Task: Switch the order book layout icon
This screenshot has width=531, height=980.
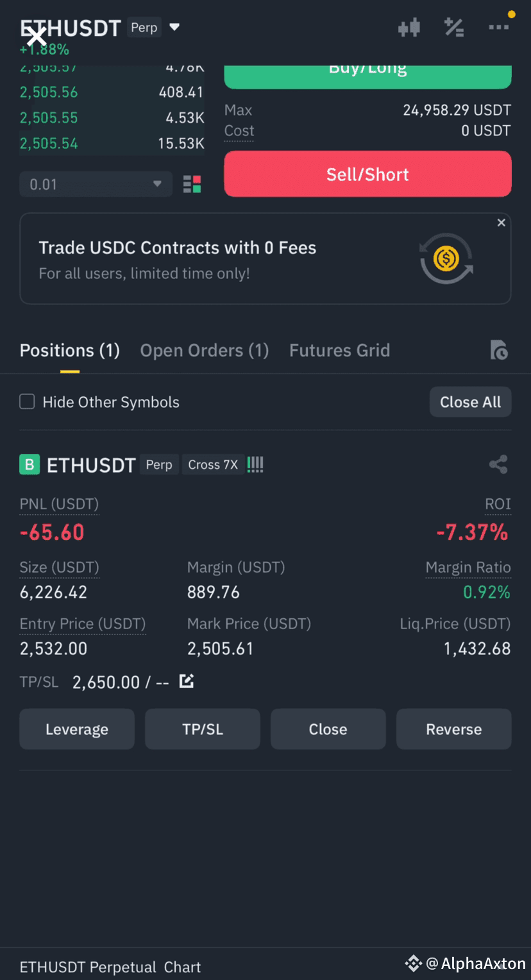Action: 192,184
